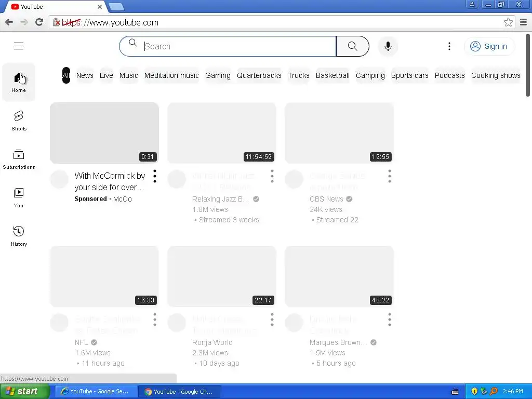This screenshot has height=399, width=532.
Task: Open options menu for McCormick ad
Action: [x=155, y=176]
